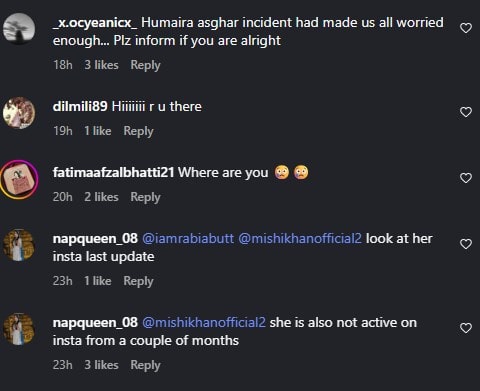Reply to the "Where are you" comment
480x391 pixels.
tap(145, 197)
